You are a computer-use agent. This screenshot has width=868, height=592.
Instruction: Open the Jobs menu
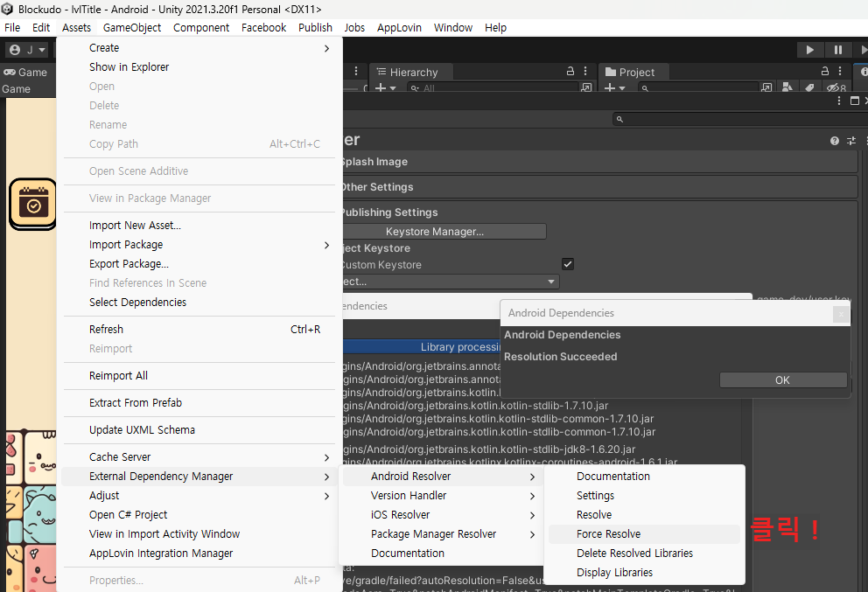[354, 28]
